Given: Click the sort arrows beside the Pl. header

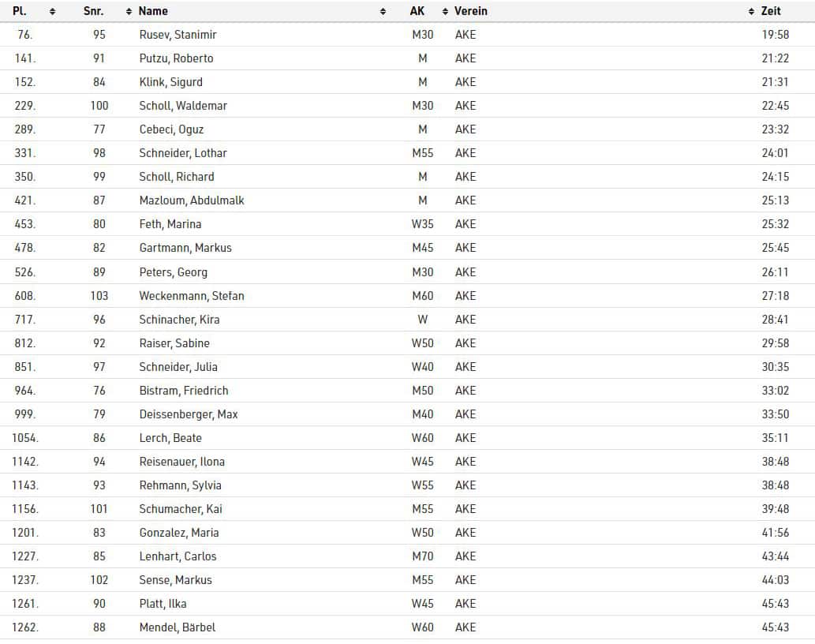Looking at the screenshot, I should click(52, 12).
